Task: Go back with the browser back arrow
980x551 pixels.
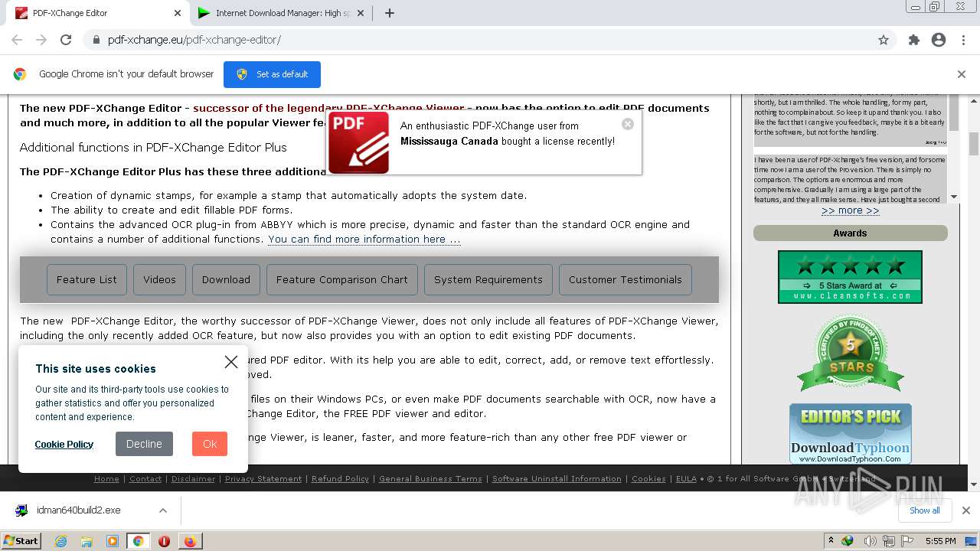Action: (x=17, y=40)
